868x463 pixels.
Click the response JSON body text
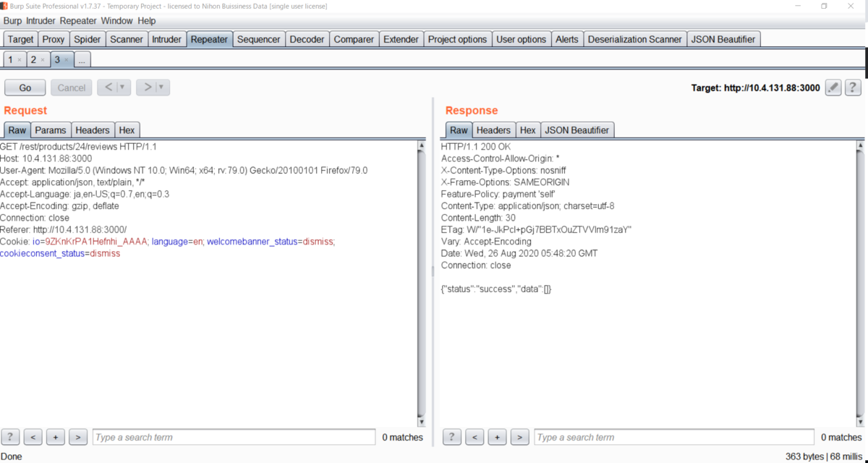point(496,289)
